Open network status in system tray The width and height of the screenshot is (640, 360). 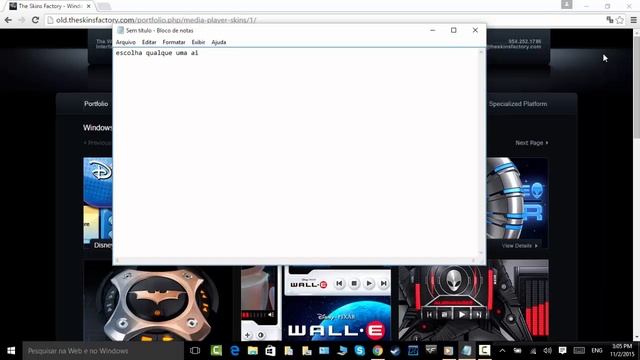click(533, 351)
